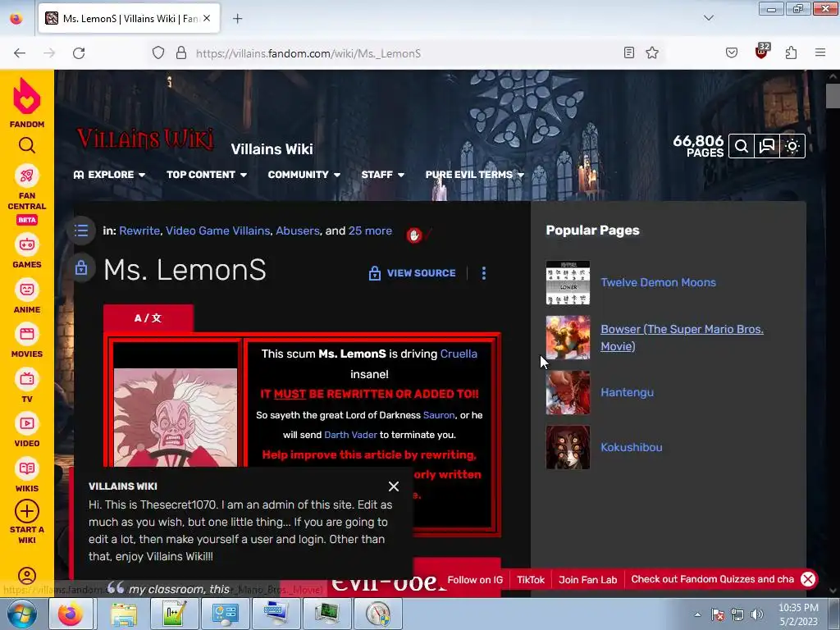
Task: Open Firefox extensions puzzle icon
Action: pyautogui.click(x=792, y=53)
